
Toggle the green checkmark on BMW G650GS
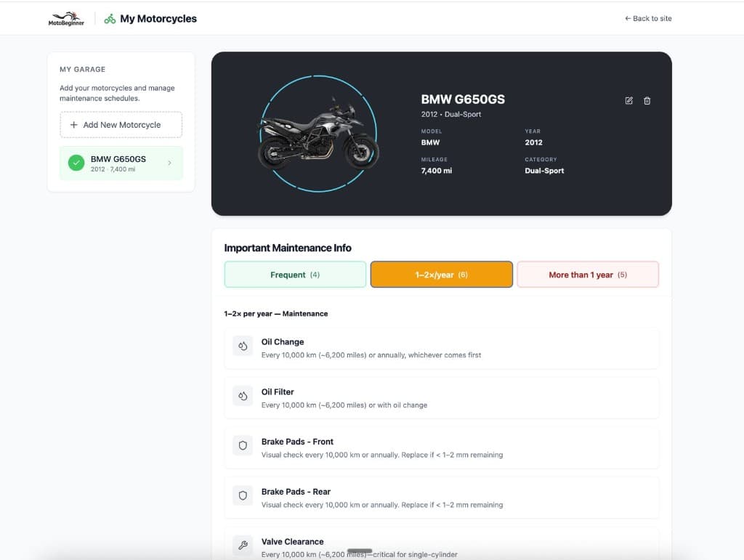pyautogui.click(x=76, y=163)
